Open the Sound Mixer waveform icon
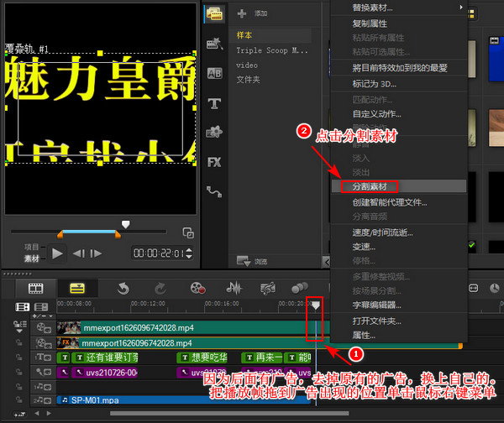The height and width of the screenshot is (423, 504). 236,288
